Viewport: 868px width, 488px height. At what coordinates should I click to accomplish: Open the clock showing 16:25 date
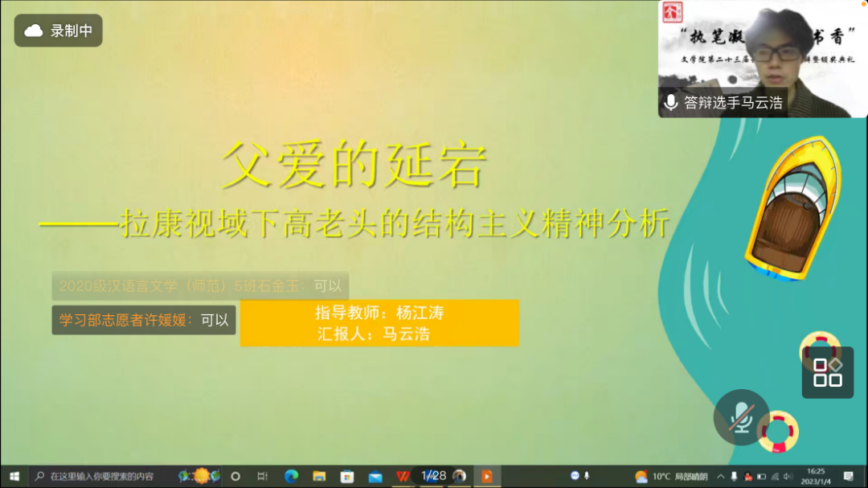point(815,476)
